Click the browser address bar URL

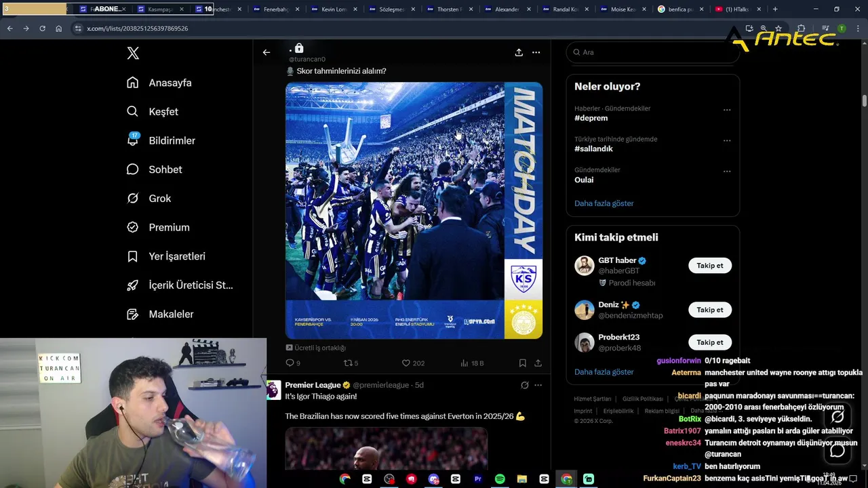138,28
